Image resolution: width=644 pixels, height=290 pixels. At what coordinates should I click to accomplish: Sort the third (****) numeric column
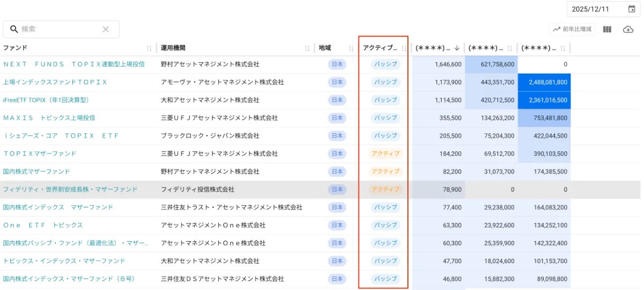point(563,48)
